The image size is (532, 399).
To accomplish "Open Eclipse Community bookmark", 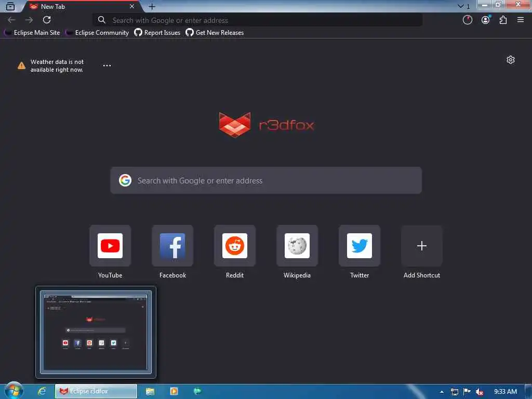I will click(x=97, y=33).
